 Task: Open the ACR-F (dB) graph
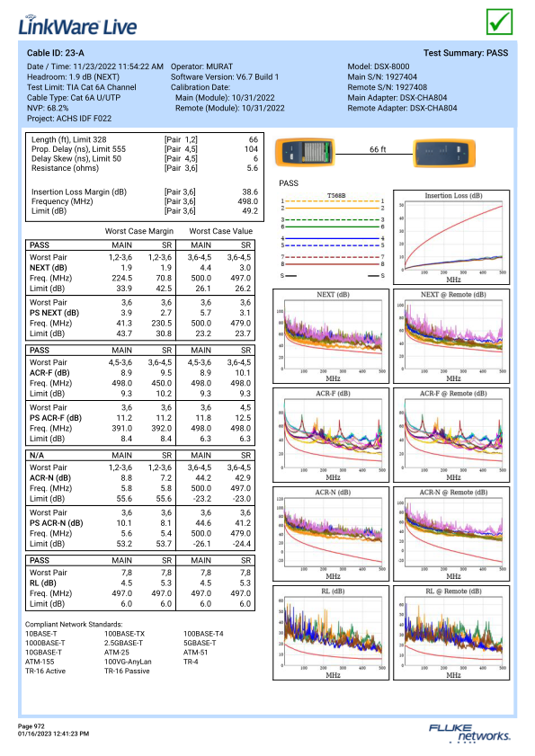[331, 435]
